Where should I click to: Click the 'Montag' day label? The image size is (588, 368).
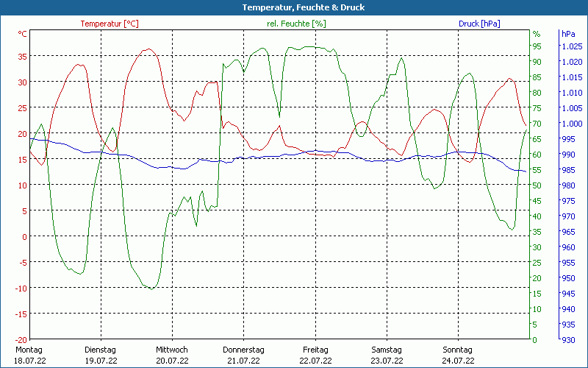click(x=29, y=350)
